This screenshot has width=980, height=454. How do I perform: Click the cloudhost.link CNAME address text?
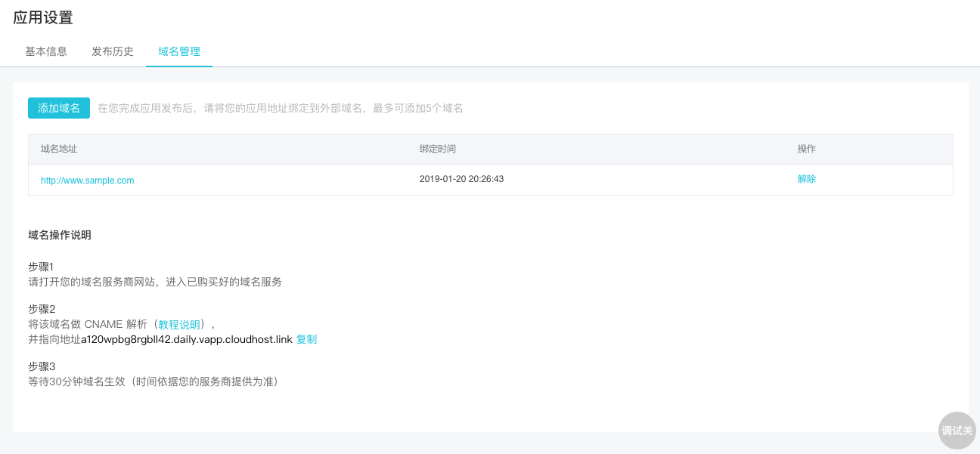click(186, 339)
